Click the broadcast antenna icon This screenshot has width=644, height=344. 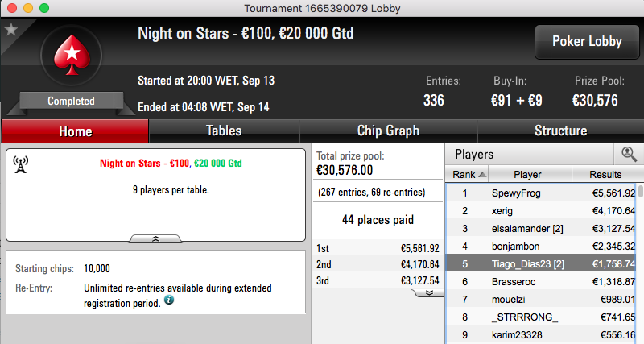click(21, 164)
